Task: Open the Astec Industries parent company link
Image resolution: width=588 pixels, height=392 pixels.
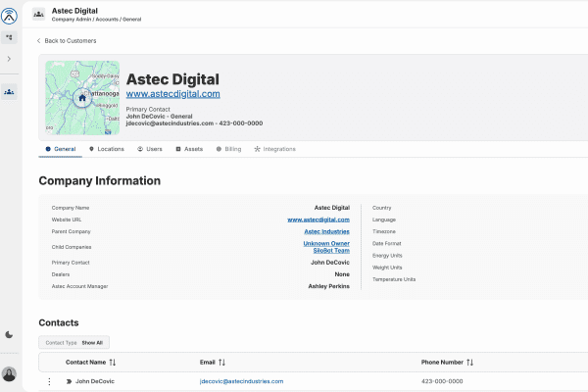Action: coord(324,231)
